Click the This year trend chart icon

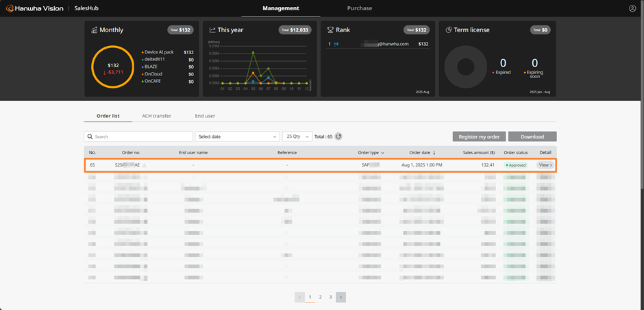[212, 30]
